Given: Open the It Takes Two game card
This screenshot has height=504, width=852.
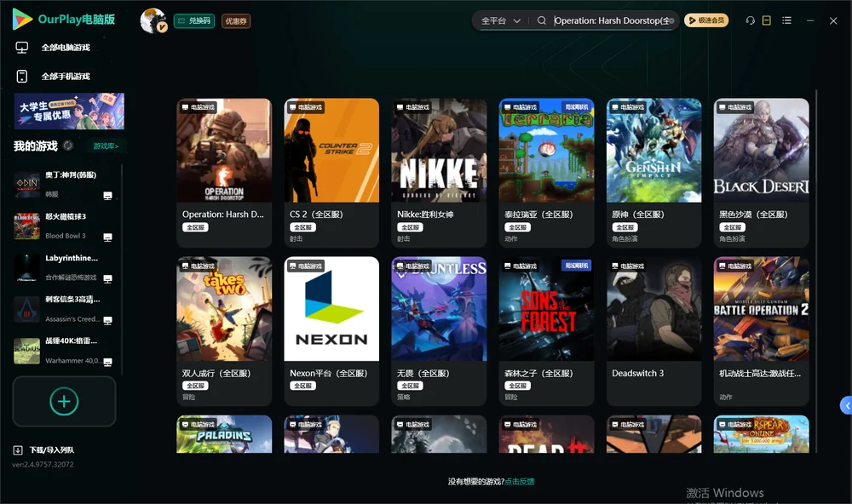Looking at the screenshot, I should (x=224, y=331).
